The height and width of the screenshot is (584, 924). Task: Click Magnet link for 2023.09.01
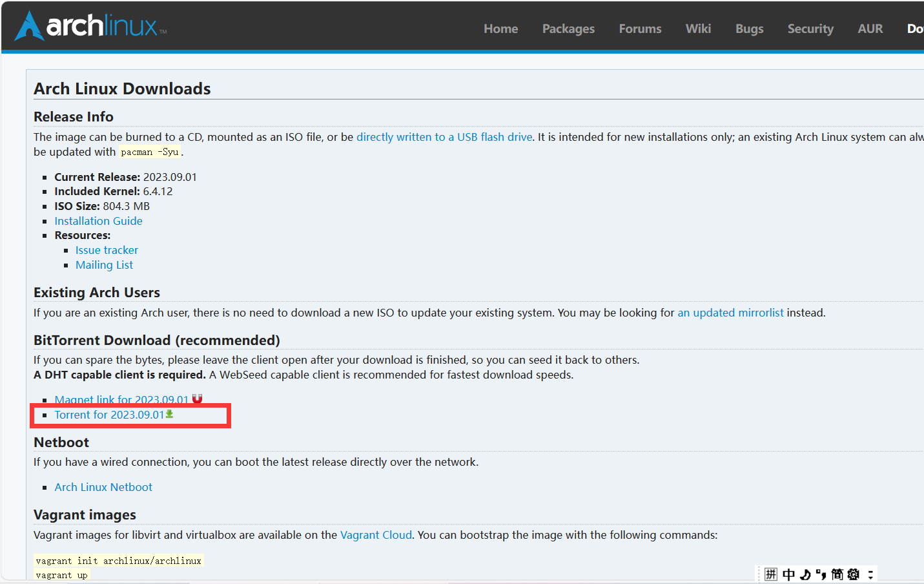121,399
